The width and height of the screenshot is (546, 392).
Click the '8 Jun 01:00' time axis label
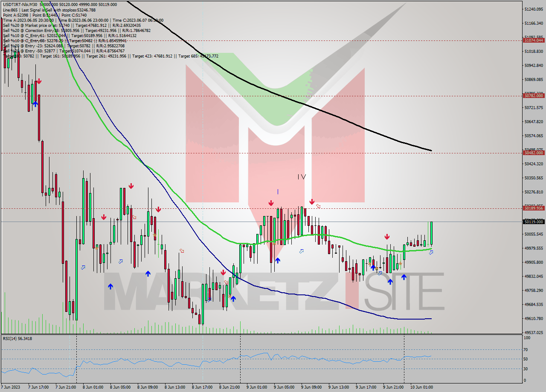tap(93, 387)
